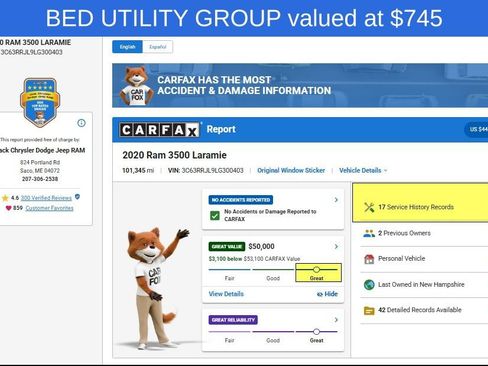Click the star rating icon
The width and height of the screenshot is (488, 366).
(5, 198)
